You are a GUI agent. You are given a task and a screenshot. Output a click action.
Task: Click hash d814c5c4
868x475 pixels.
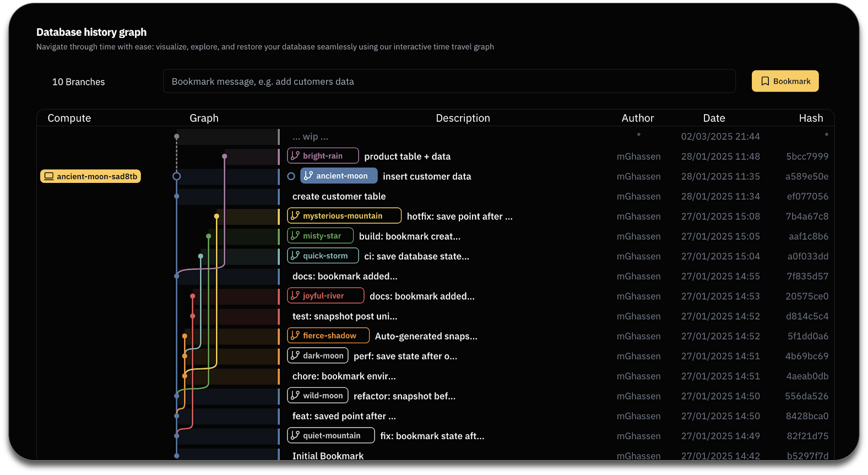807,316
